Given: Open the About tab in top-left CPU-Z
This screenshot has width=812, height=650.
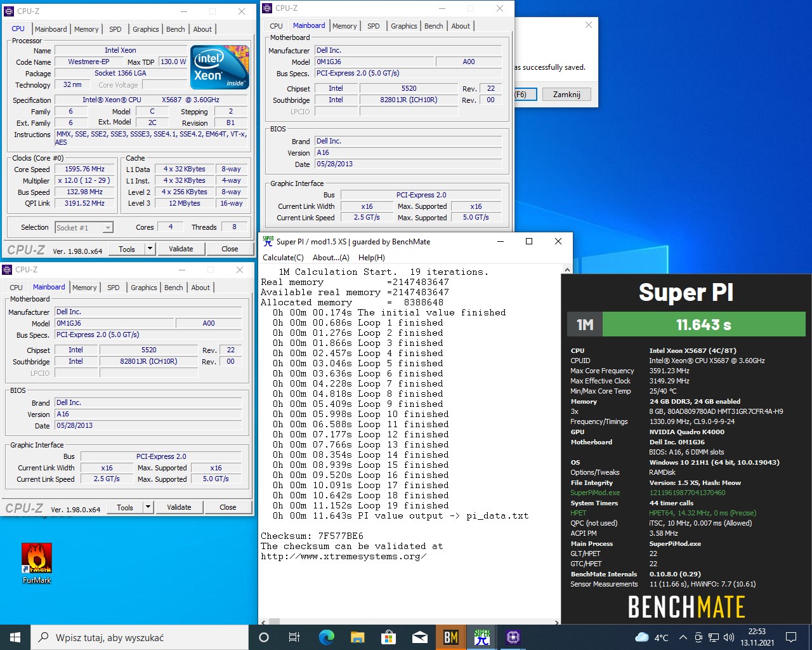Looking at the screenshot, I should 202,29.
